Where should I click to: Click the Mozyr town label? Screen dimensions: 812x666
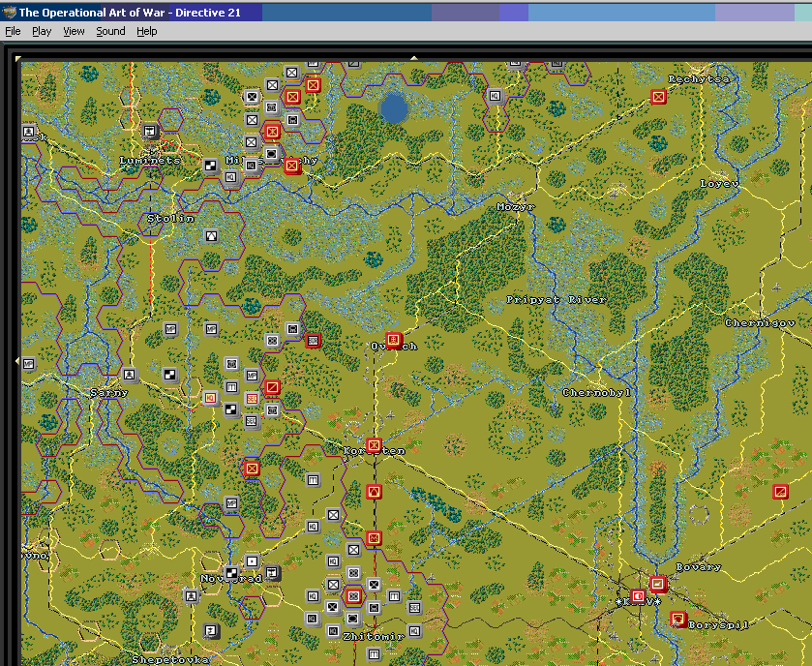pos(516,206)
